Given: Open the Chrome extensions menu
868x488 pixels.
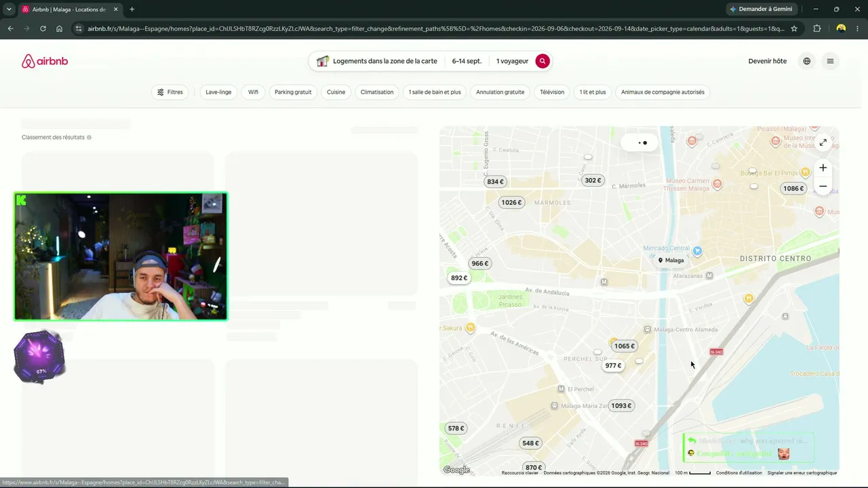Looking at the screenshot, I should [817, 28].
